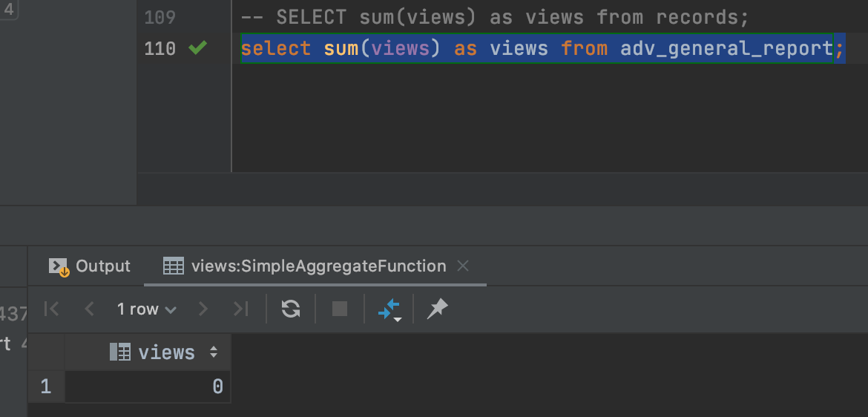This screenshot has height=417, width=868.
Task: Click the green checkmark on line 110
Action: (197, 48)
